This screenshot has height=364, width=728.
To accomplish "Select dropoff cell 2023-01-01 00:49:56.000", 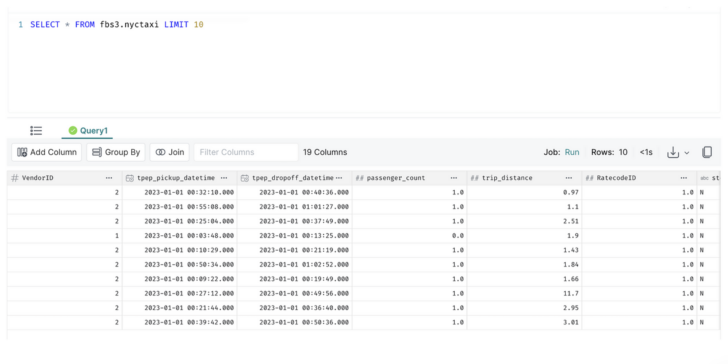I will point(294,293).
